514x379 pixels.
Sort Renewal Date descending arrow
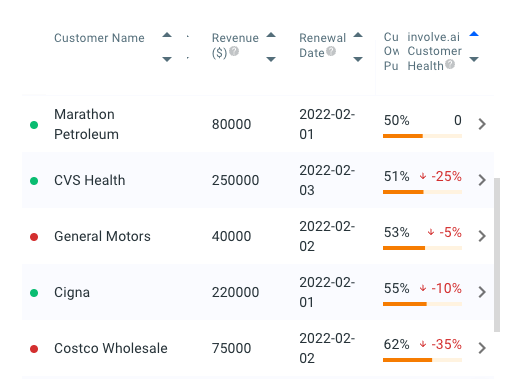pos(358,59)
